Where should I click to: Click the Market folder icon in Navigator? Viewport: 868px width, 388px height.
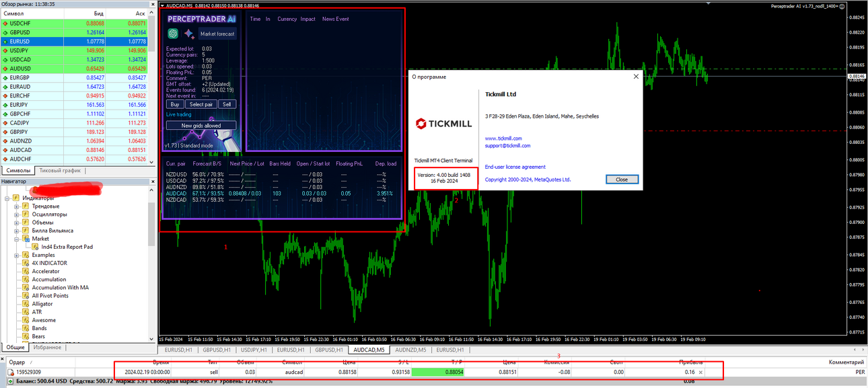26,239
